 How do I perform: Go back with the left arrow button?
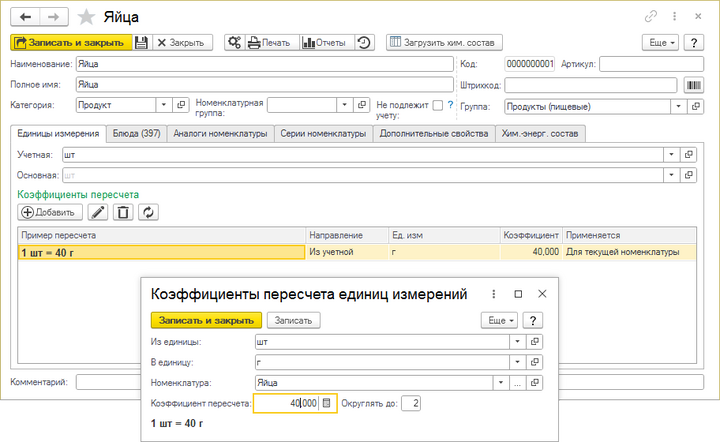pyautogui.click(x=25, y=17)
